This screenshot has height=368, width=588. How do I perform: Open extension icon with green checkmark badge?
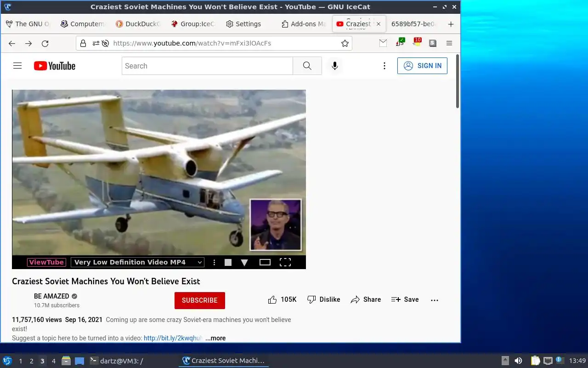(400, 43)
